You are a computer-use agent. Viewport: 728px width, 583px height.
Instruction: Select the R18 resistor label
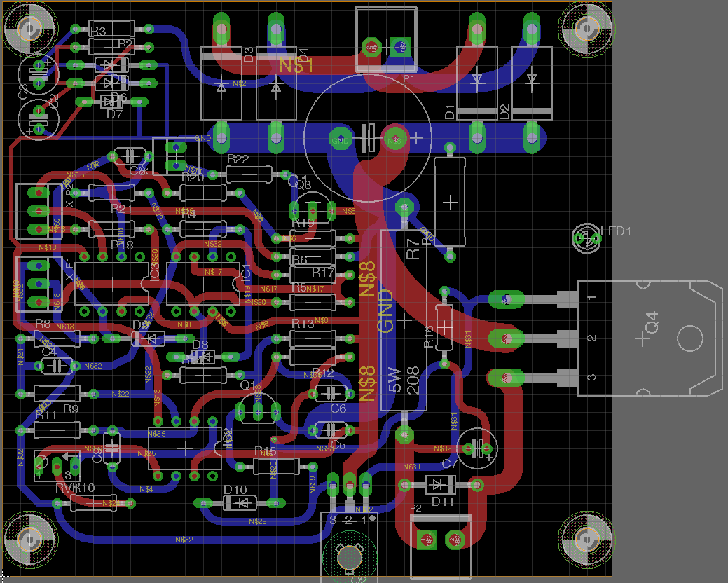[122, 245]
